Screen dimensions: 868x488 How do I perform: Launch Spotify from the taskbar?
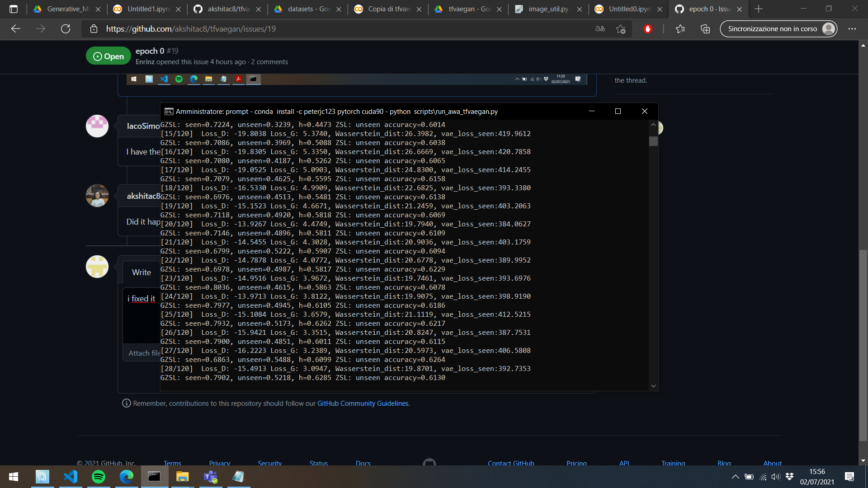point(99,477)
